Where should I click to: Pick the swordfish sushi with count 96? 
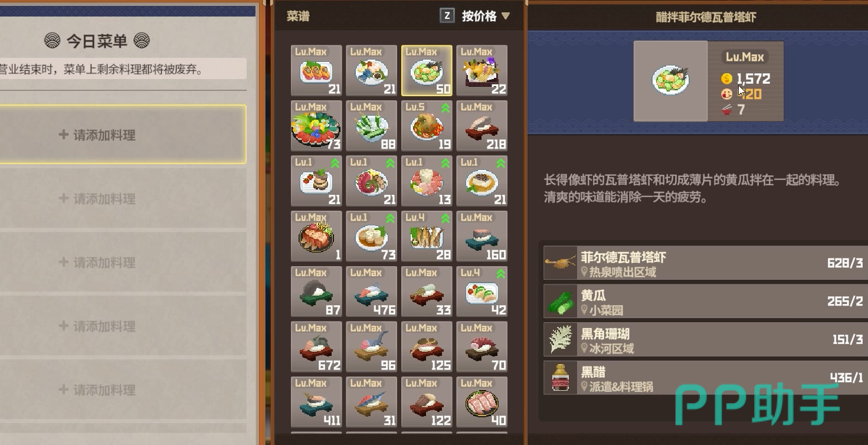click(x=371, y=346)
